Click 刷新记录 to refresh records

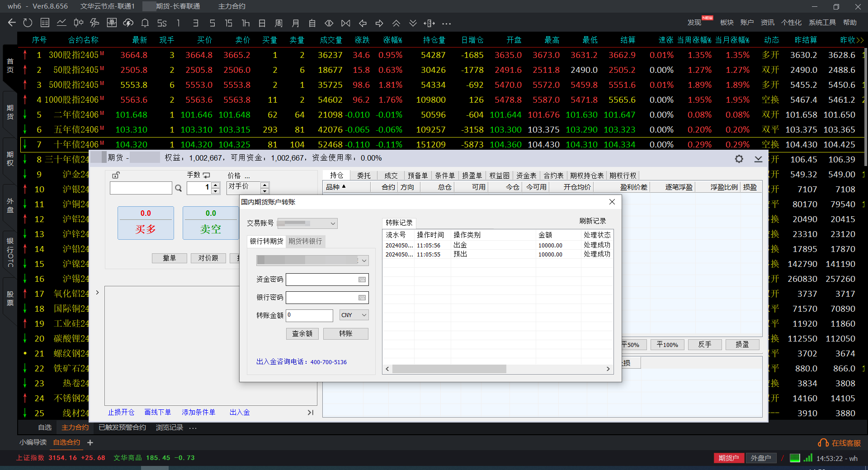point(593,221)
